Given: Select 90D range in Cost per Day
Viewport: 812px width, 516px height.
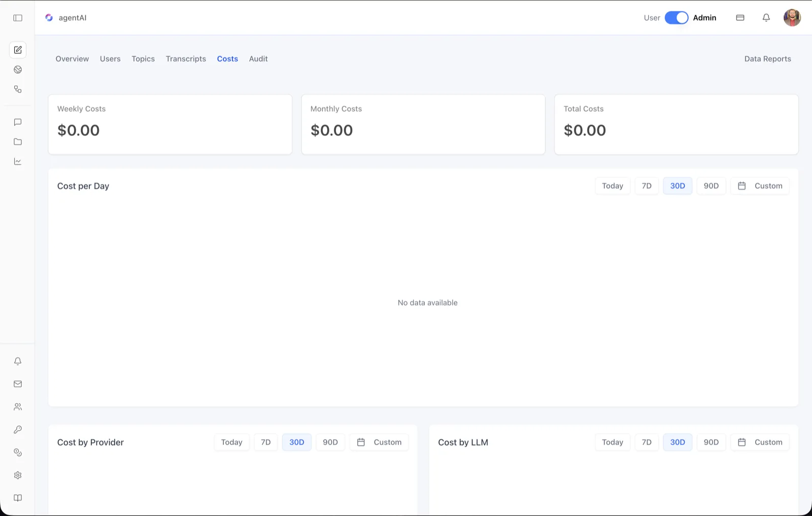Looking at the screenshot, I should [711, 186].
